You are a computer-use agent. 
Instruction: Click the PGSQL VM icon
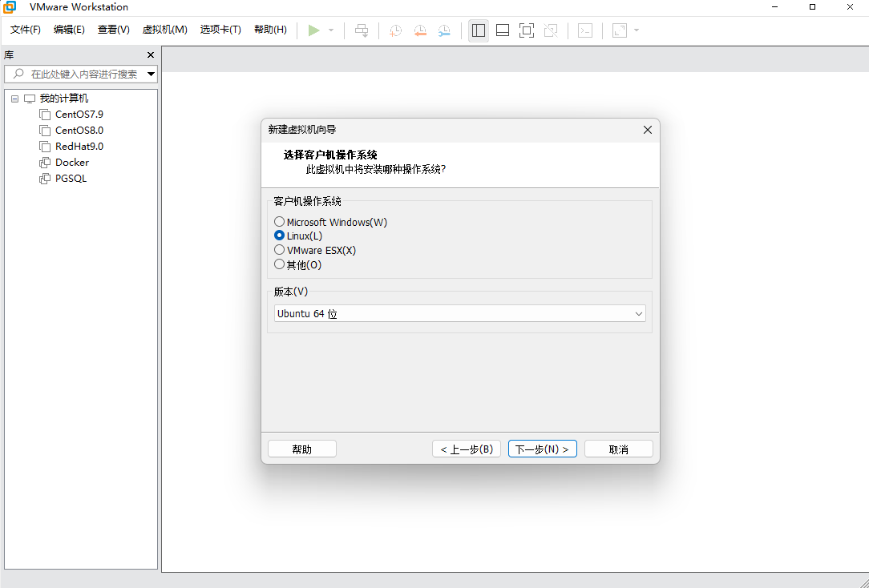(x=45, y=179)
